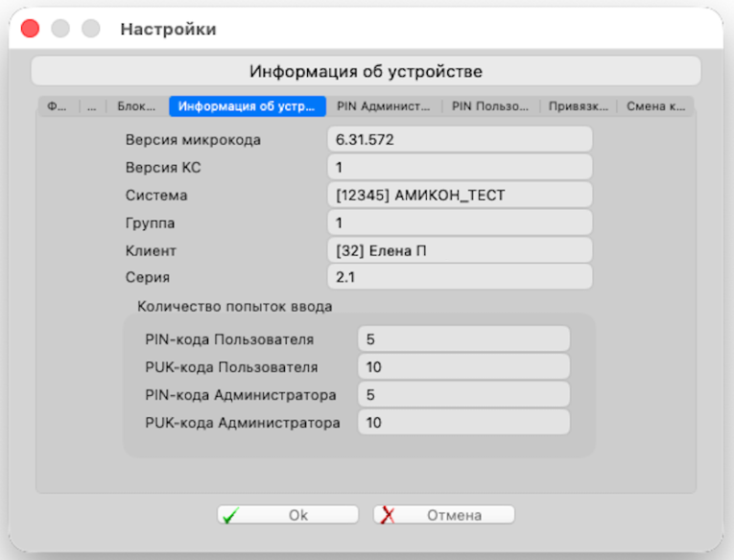Switch to the "Блок..." tab

(x=136, y=106)
